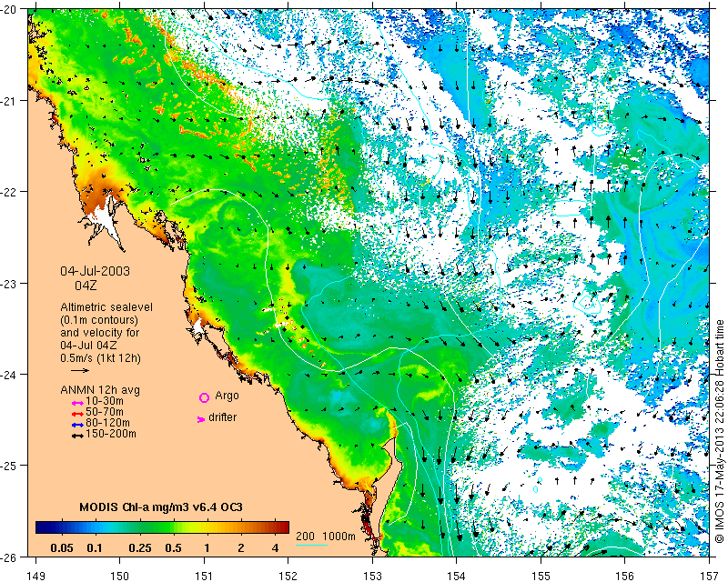Click latitude axis label -21
This screenshot has width=728, height=582.
(8, 100)
